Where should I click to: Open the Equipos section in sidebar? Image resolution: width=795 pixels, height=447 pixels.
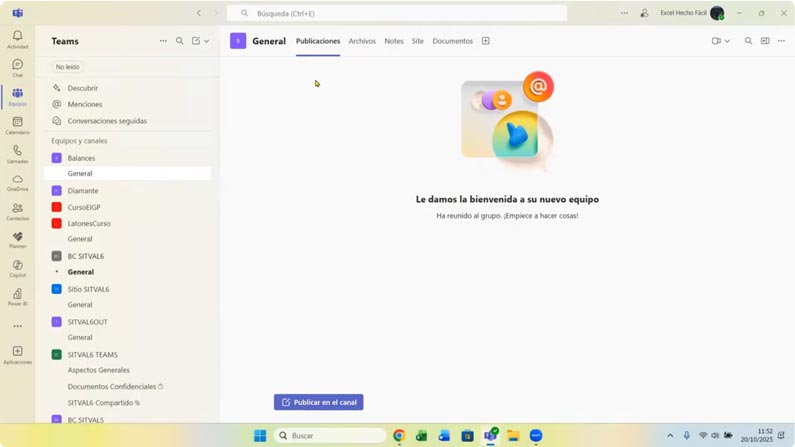pos(17,97)
